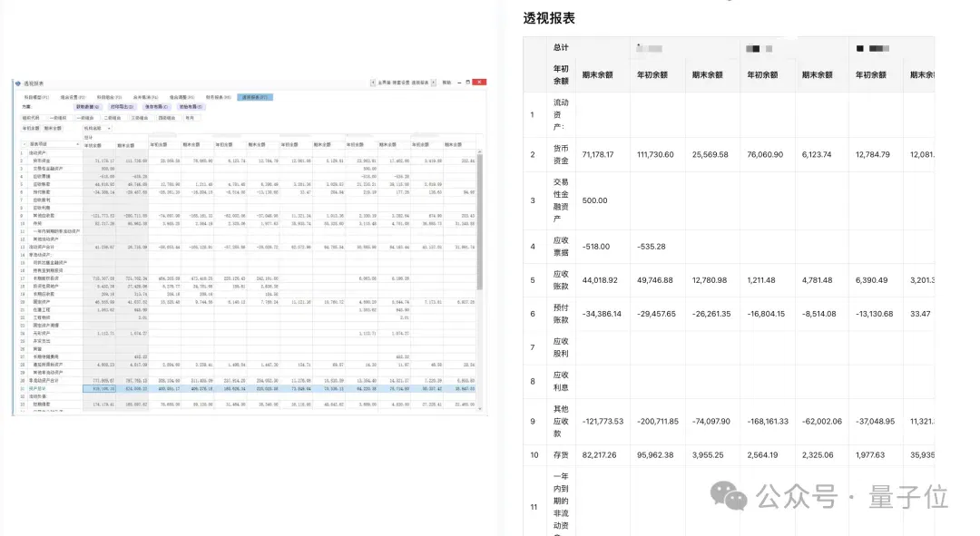Click left arrow in title bar navigator
The image size is (980, 536).
pyautogui.click(x=373, y=83)
